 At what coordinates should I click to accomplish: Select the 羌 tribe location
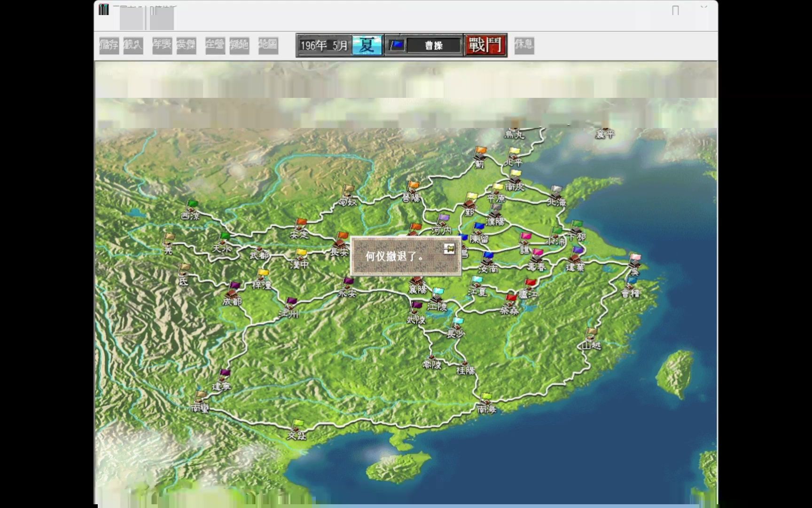pyautogui.click(x=169, y=244)
